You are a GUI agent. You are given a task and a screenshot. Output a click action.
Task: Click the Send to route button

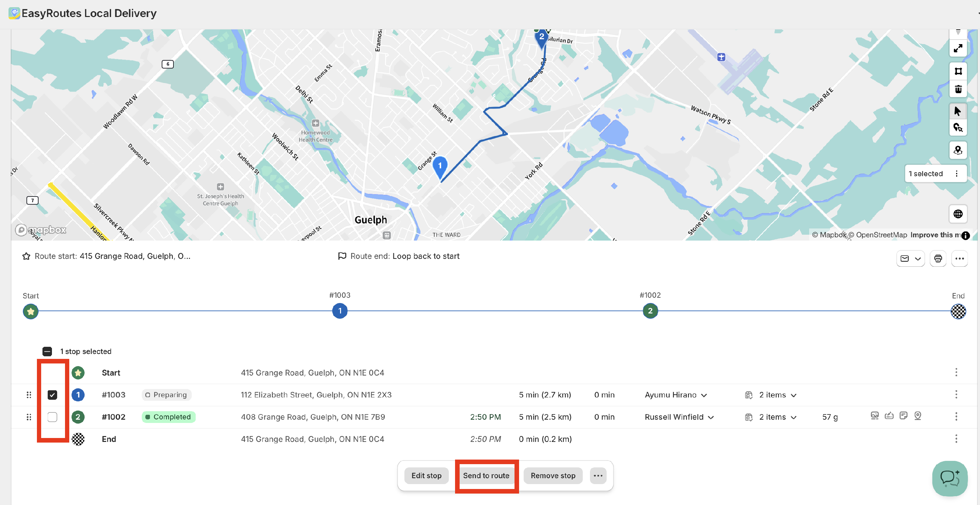pyautogui.click(x=486, y=476)
